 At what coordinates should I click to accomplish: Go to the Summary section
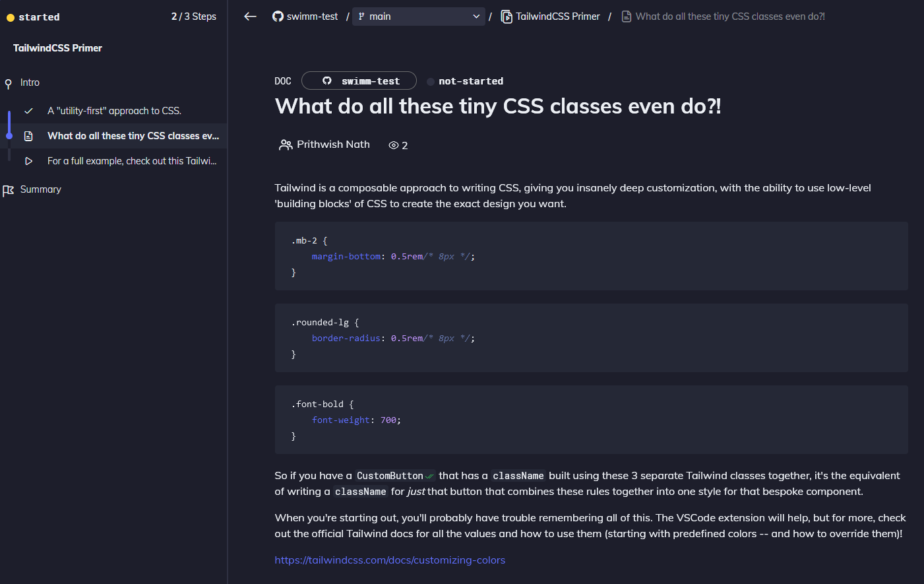[41, 189]
